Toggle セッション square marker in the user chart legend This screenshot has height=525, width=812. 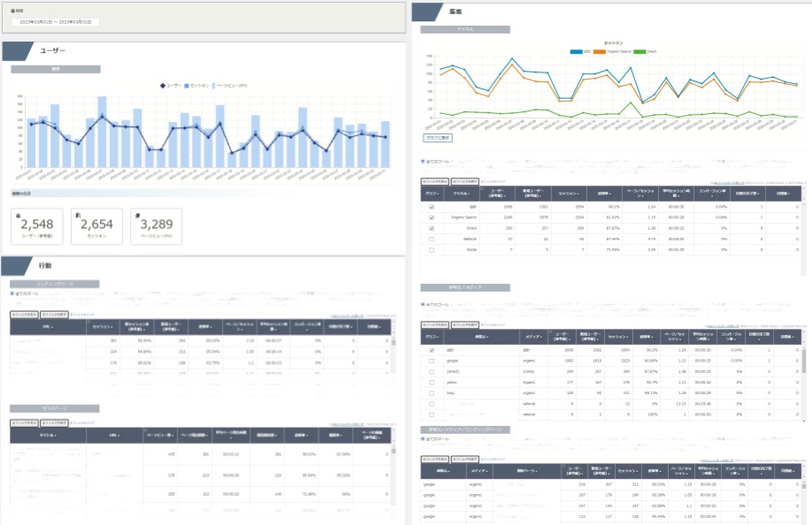188,86
